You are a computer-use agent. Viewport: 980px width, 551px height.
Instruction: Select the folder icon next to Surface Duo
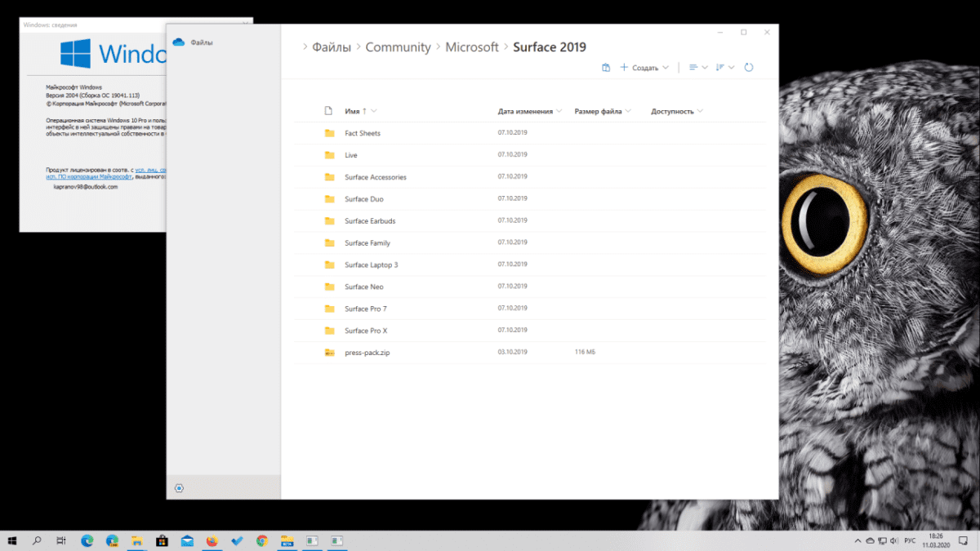[329, 198]
